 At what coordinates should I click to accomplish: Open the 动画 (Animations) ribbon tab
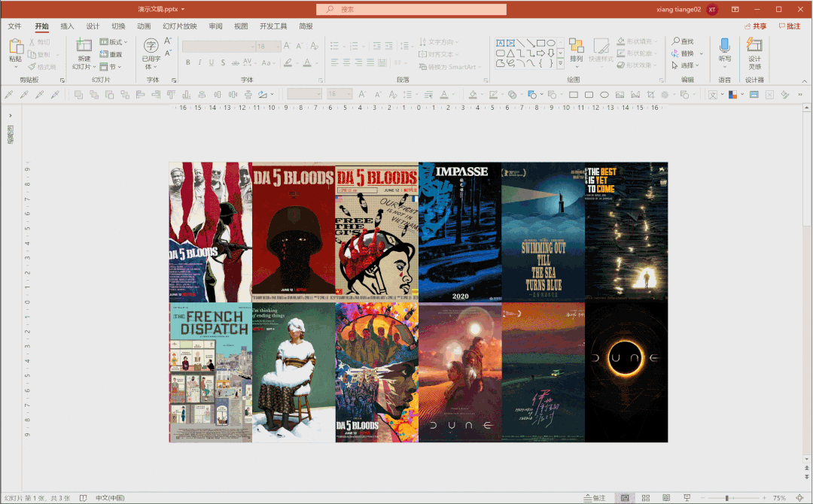[144, 26]
